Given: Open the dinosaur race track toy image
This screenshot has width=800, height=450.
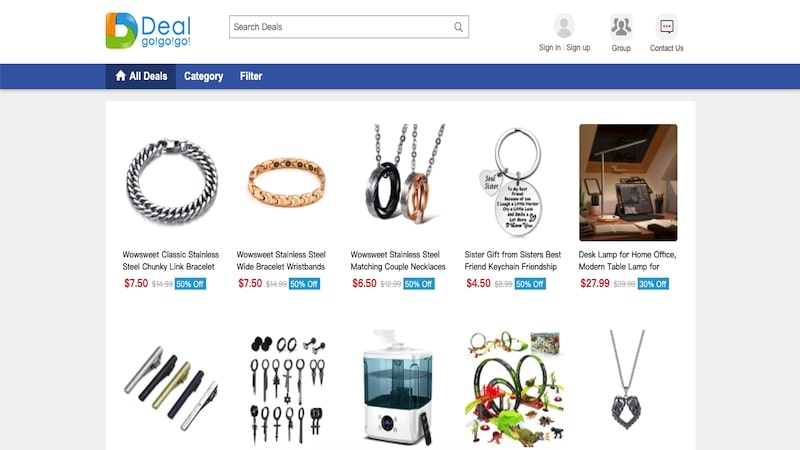Looking at the screenshot, I should [514, 389].
